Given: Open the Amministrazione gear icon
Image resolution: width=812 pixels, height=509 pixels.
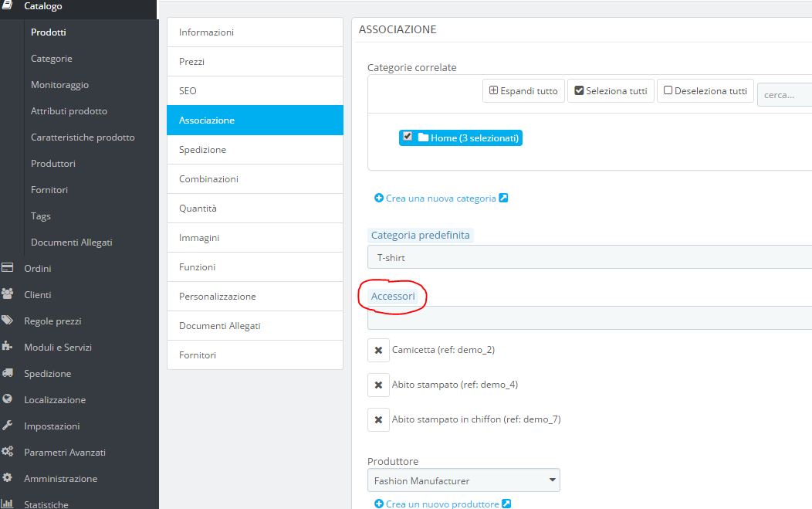Looking at the screenshot, I should pyautogui.click(x=11, y=478).
